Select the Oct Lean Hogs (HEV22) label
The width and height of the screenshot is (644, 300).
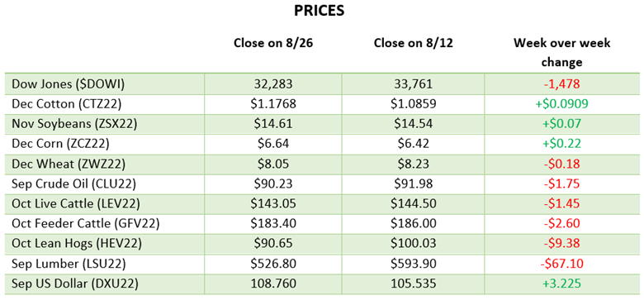77,243
